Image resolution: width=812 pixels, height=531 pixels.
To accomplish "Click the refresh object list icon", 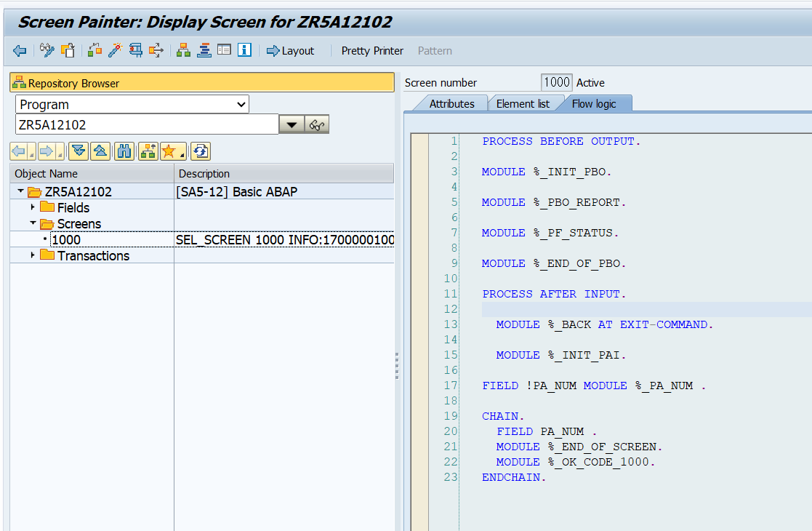I will [x=201, y=151].
